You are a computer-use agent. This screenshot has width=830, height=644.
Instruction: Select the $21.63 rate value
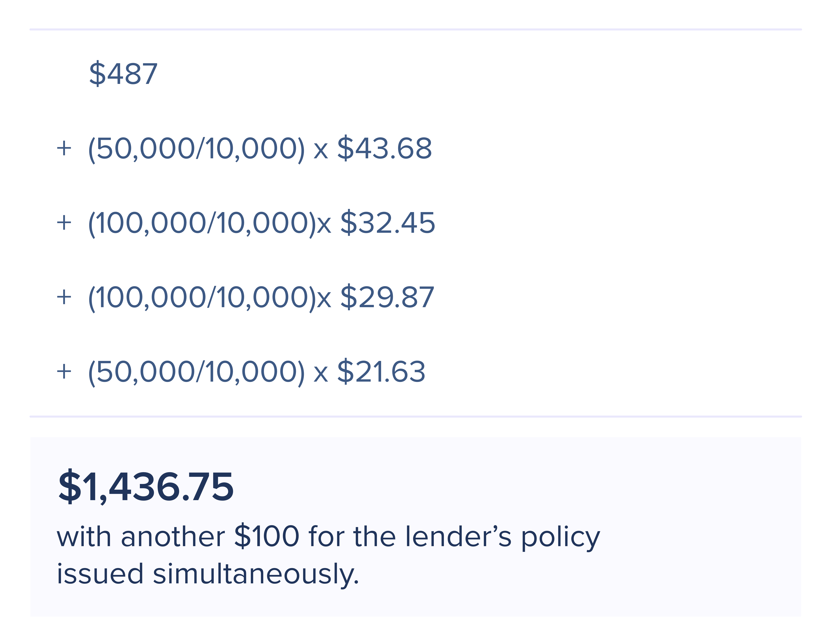pos(381,371)
